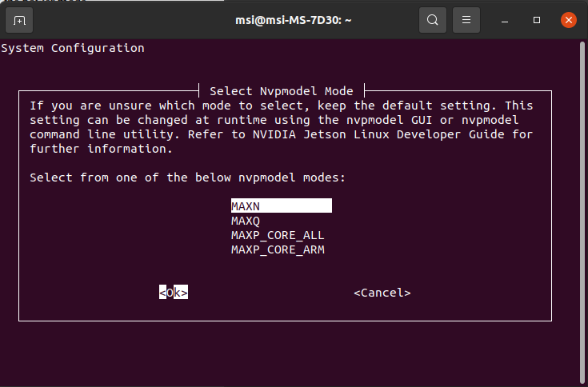Select the MAXP_CORE_ARM mode entry

[278, 249]
